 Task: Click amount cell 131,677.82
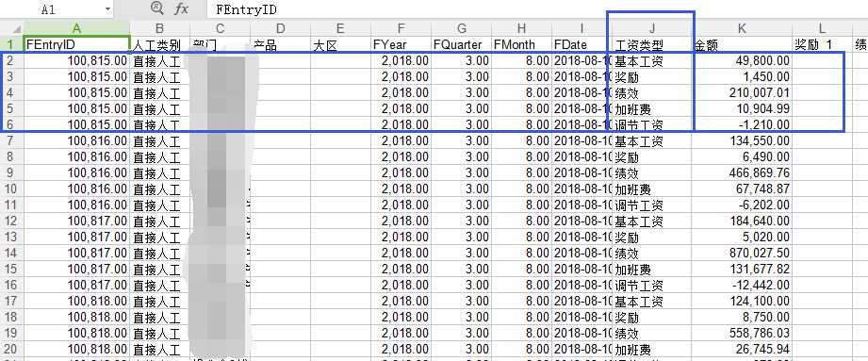click(743, 270)
